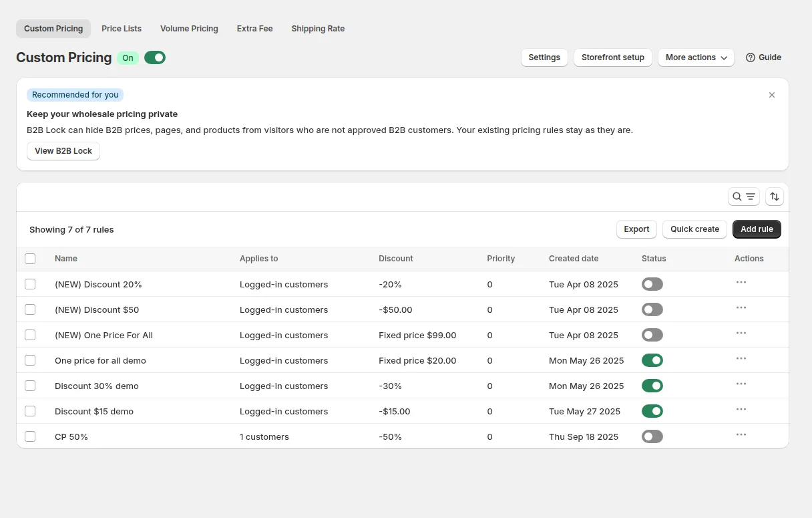Click View B2B Lock button
This screenshot has width=812, height=518.
click(x=63, y=151)
